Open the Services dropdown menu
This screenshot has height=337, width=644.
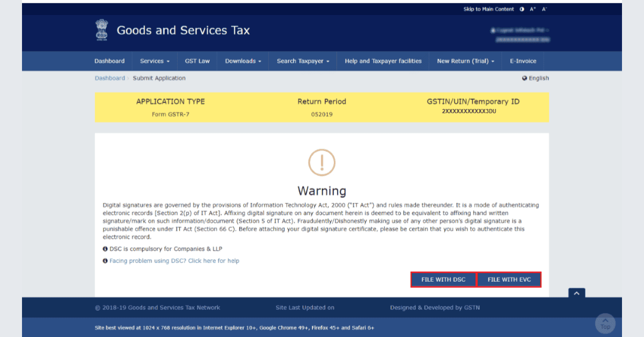[155, 61]
